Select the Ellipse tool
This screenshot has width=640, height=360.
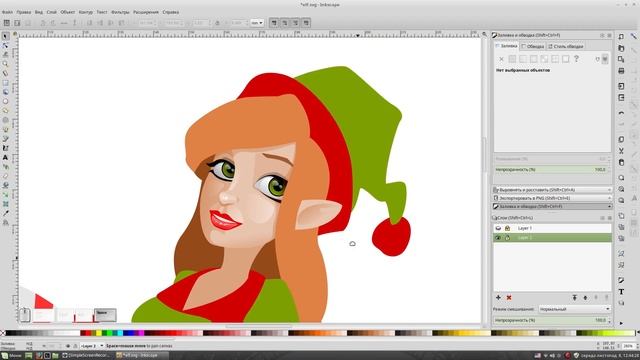[5, 101]
